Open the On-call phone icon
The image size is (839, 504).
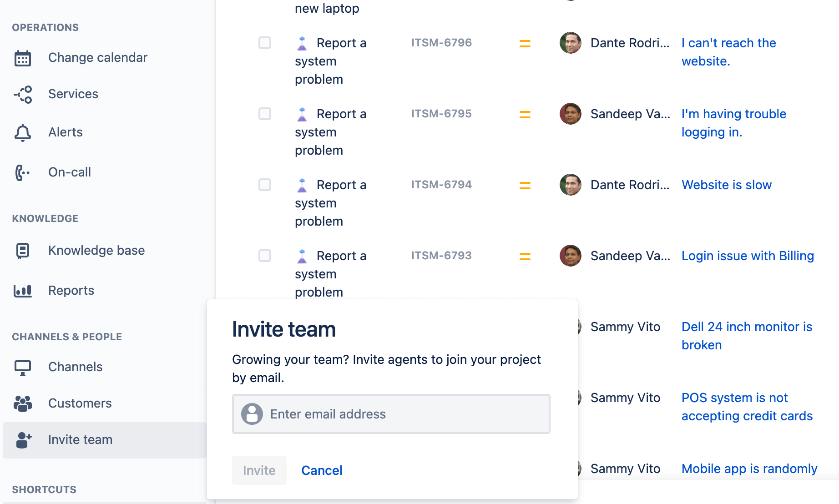point(23,172)
